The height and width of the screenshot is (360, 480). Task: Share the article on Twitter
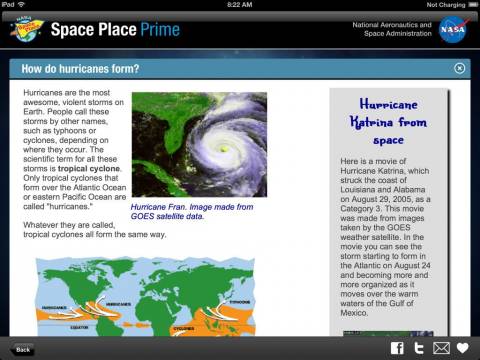(419, 348)
